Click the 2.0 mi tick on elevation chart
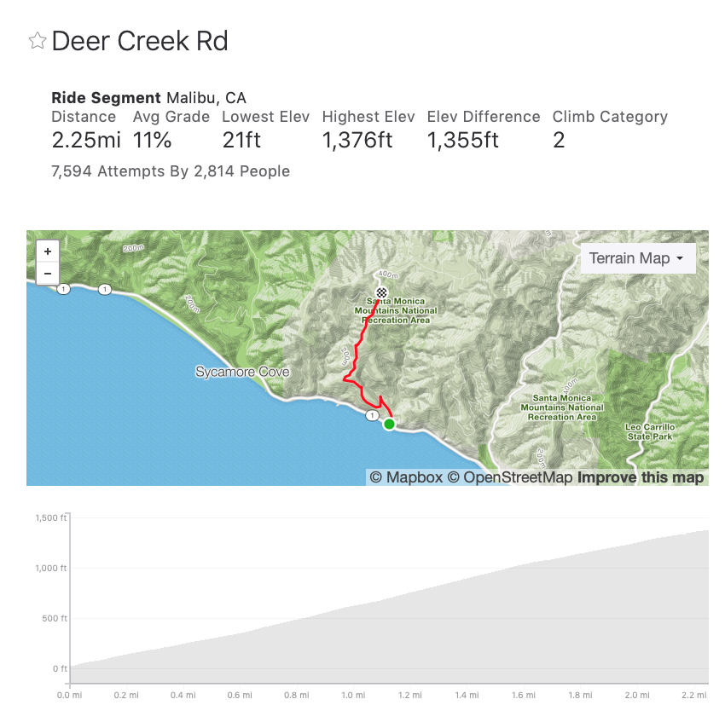 [x=635, y=696]
